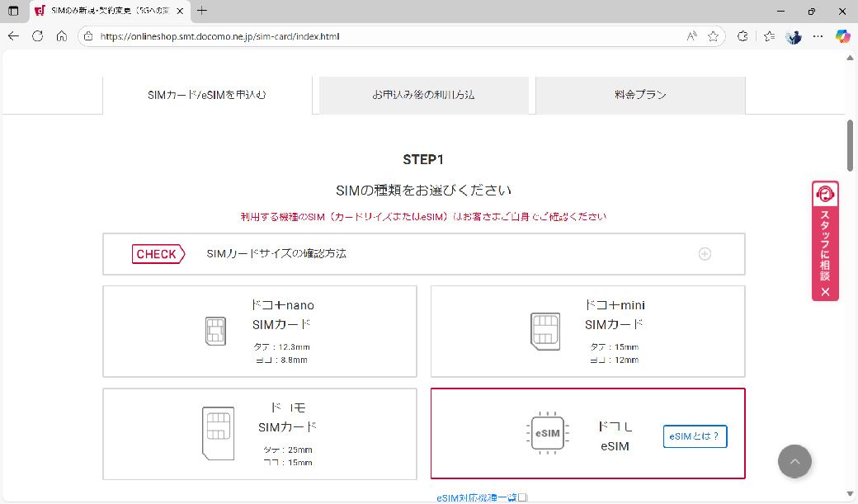Expand SIMカードサイズの確認方法 with plus icon
Viewport: 858px width, 504px height.
coord(705,254)
